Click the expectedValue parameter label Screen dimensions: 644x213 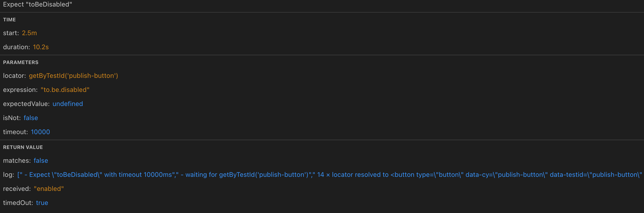[x=26, y=104]
